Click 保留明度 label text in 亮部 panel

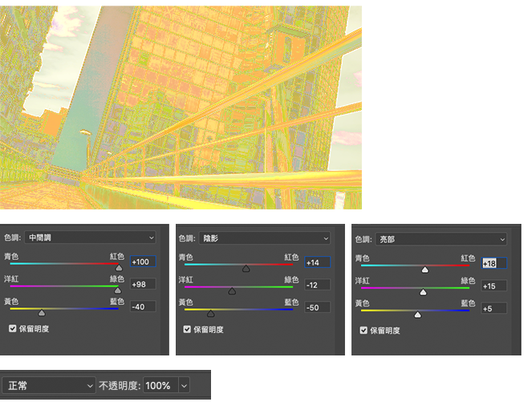pos(384,331)
